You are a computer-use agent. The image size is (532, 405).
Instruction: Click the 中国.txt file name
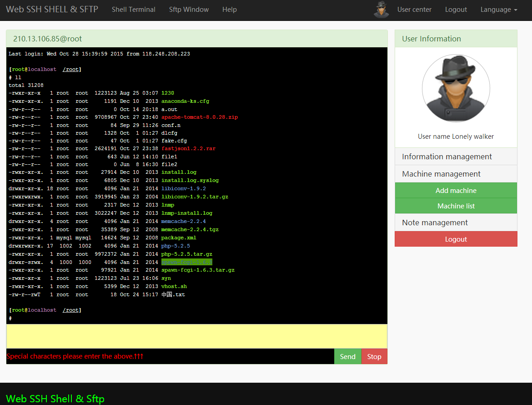click(x=173, y=295)
